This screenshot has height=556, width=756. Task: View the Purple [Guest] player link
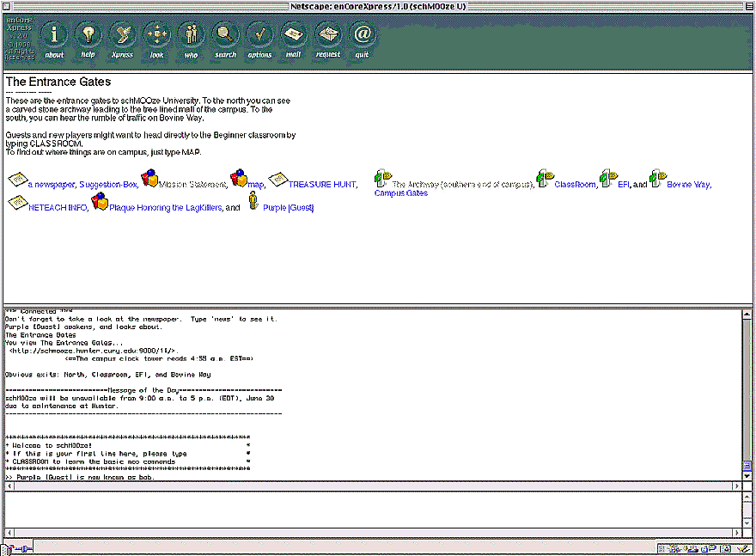pos(289,208)
